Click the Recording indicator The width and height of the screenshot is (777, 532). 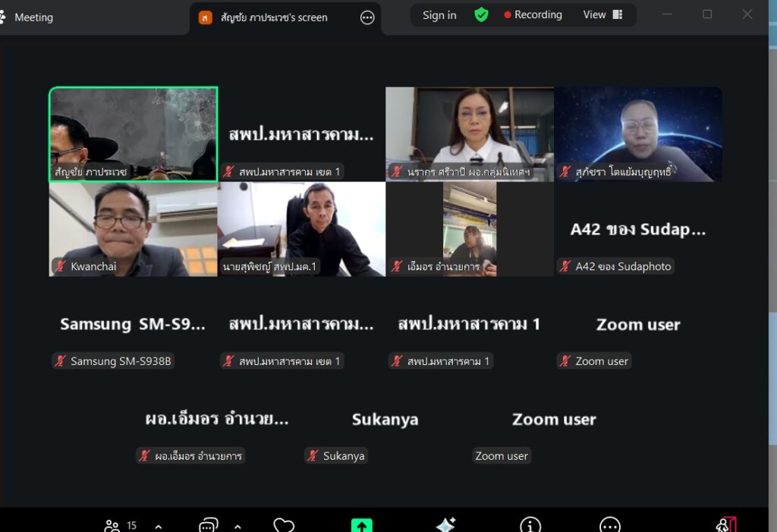pyautogui.click(x=533, y=15)
